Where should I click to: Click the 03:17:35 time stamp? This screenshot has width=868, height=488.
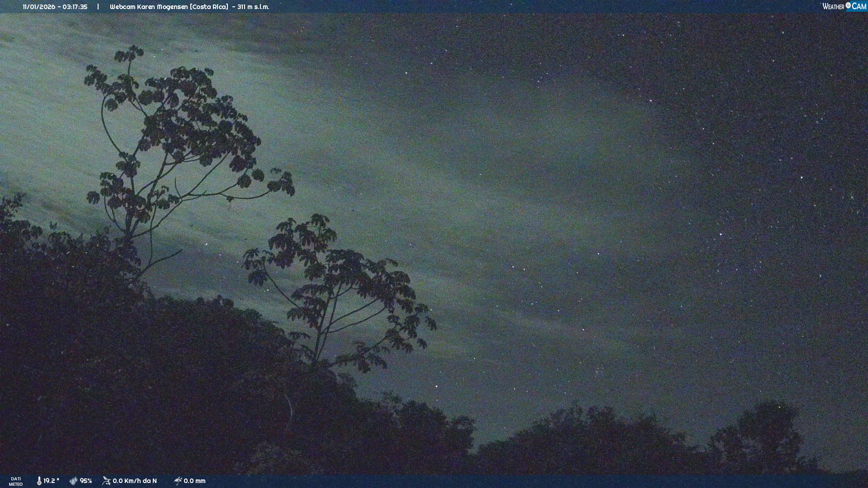(75, 7)
